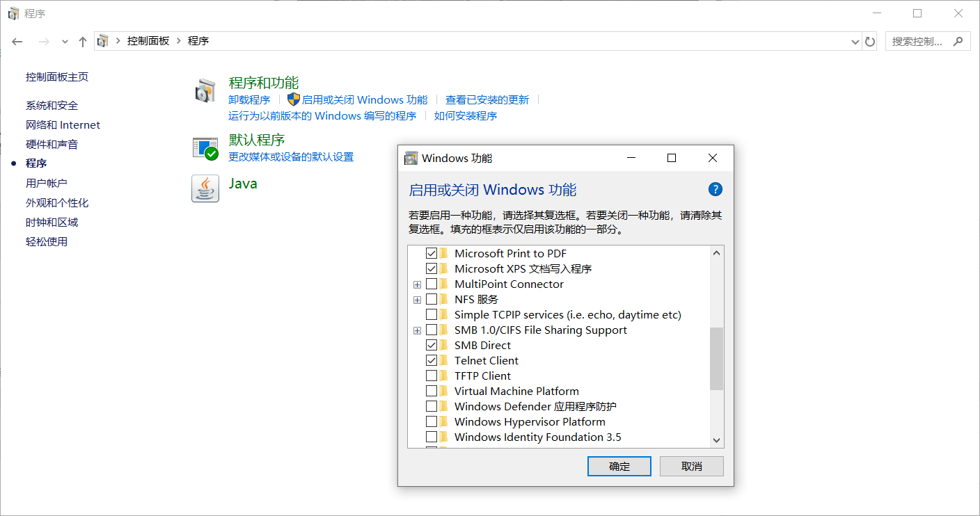Enable Simple TCPIP services checkbox
This screenshot has width=980, height=516.
click(x=432, y=314)
